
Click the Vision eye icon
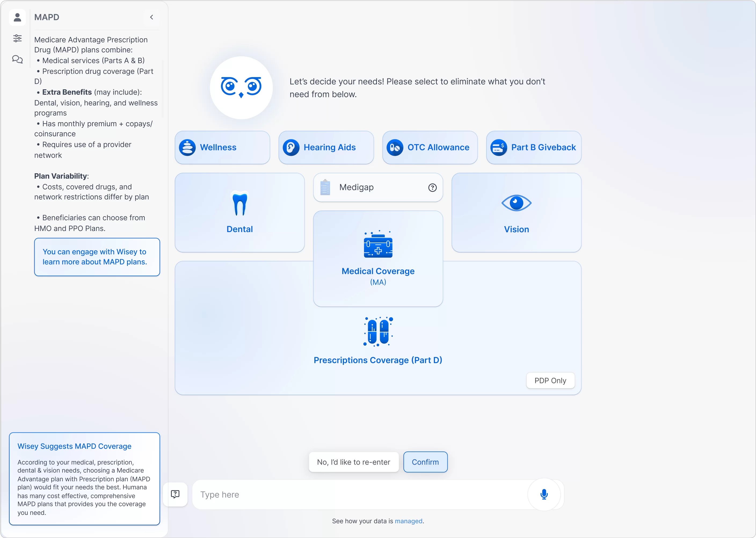click(516, 203)
